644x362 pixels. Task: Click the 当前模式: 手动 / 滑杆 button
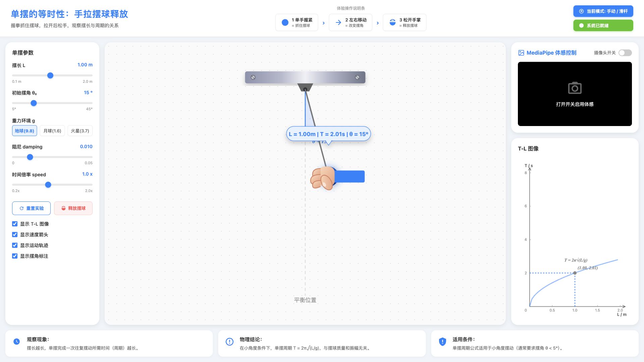(x=603, y=11)
